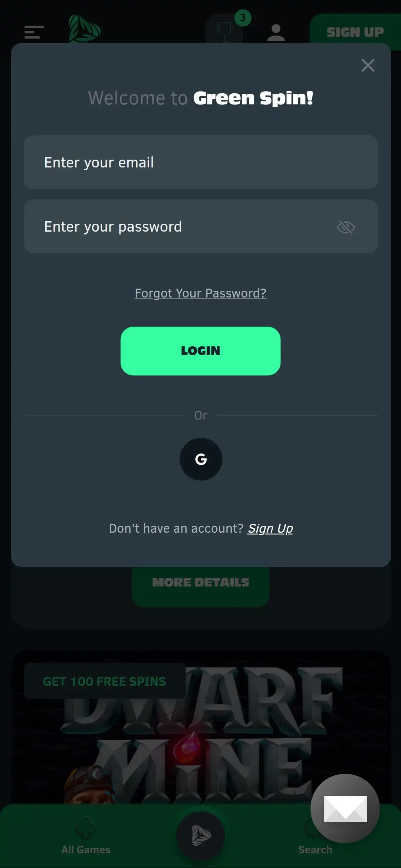Sign in with Google icon
Viewport: 401px width, 868px height.
coord(201,459)
